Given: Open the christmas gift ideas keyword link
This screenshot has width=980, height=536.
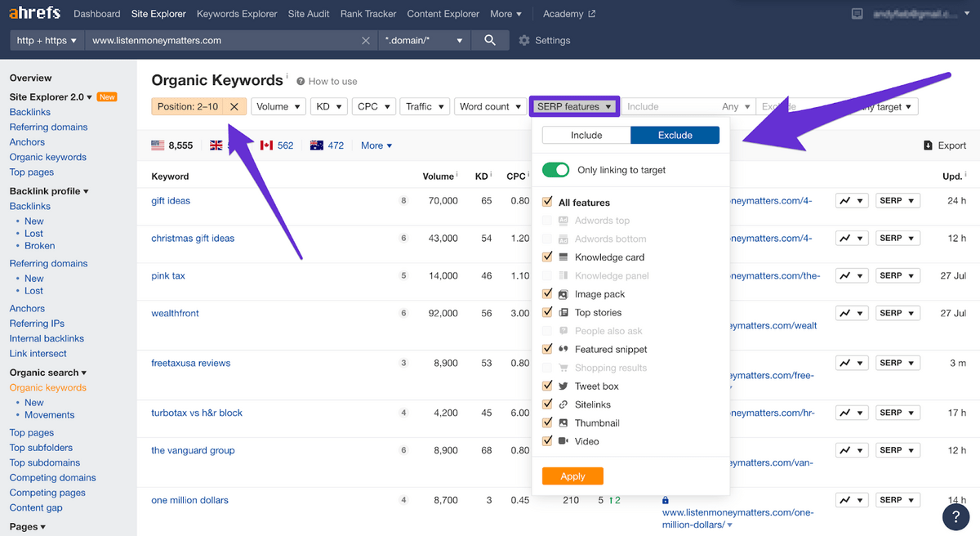Looking at the screenshot, I should pos(193,239).
